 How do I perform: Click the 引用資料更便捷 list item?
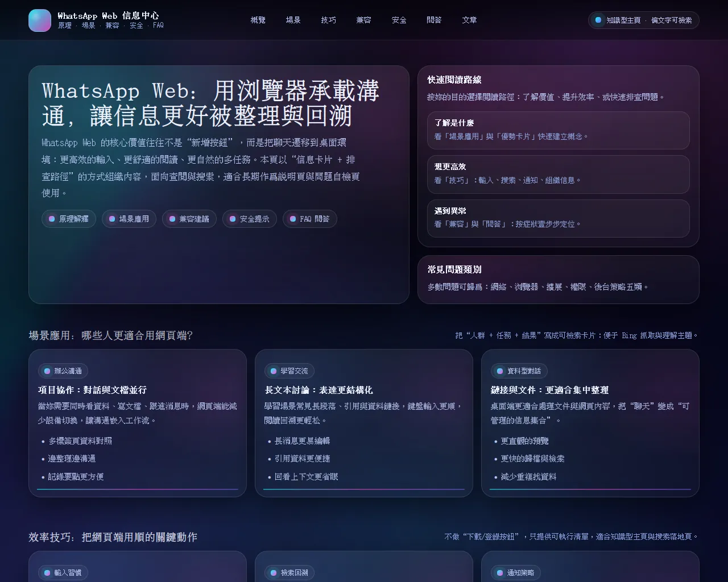[x=302, y=459]
